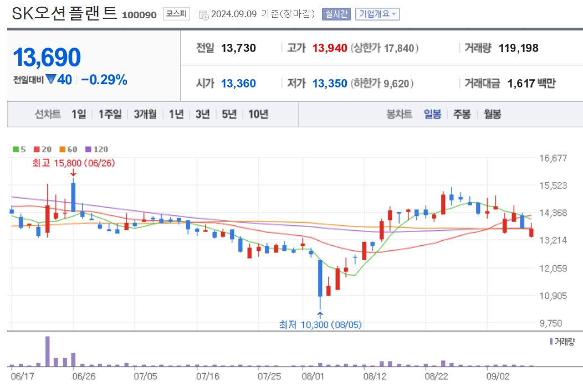The height and width of the screenshot is (392, 583).
Task: Switch to the 1년 line chart
Action: [x=176, y=114]
